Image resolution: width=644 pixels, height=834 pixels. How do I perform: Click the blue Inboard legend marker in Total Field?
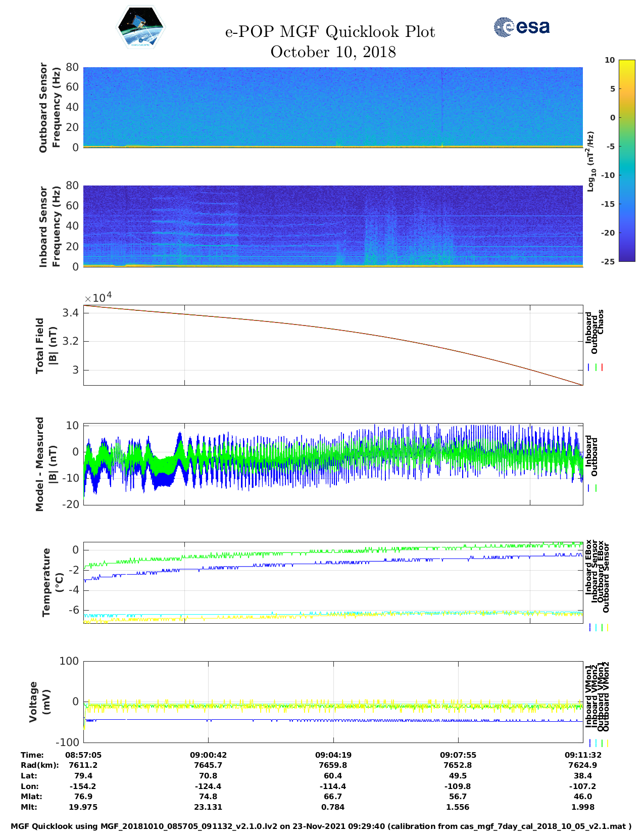[x=588, y=367]
